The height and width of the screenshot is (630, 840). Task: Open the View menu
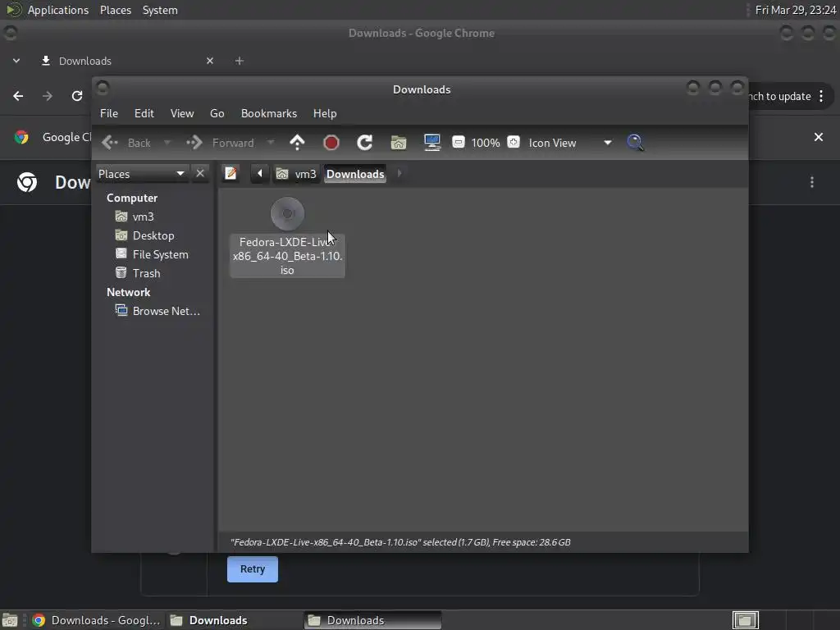182,113
